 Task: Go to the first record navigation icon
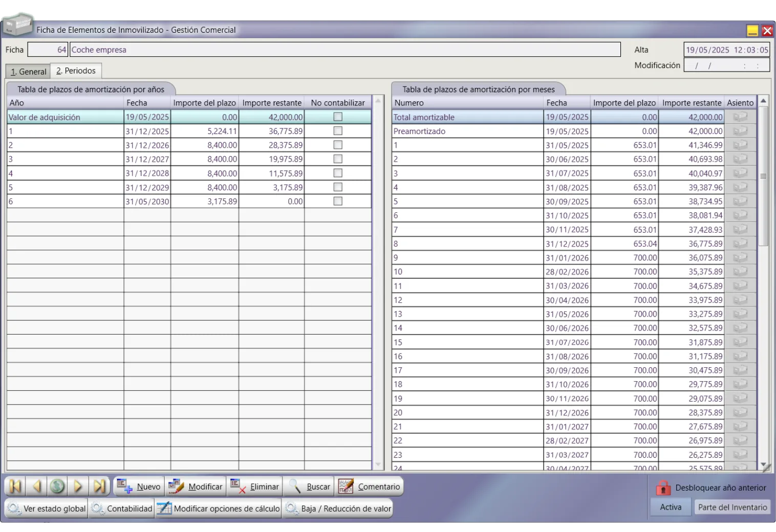click(x=15, y=486)
